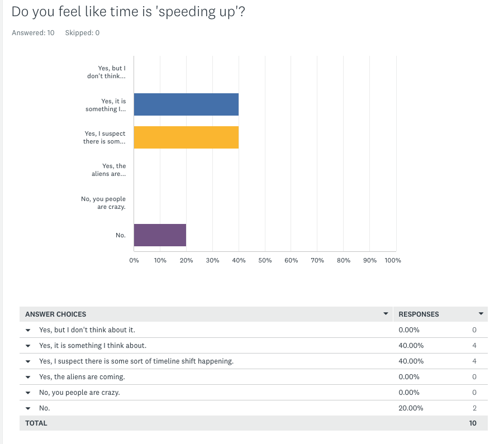504x444 pixels.
Task: Open the Answer Choices column sort dropdown
Action: 386,314
